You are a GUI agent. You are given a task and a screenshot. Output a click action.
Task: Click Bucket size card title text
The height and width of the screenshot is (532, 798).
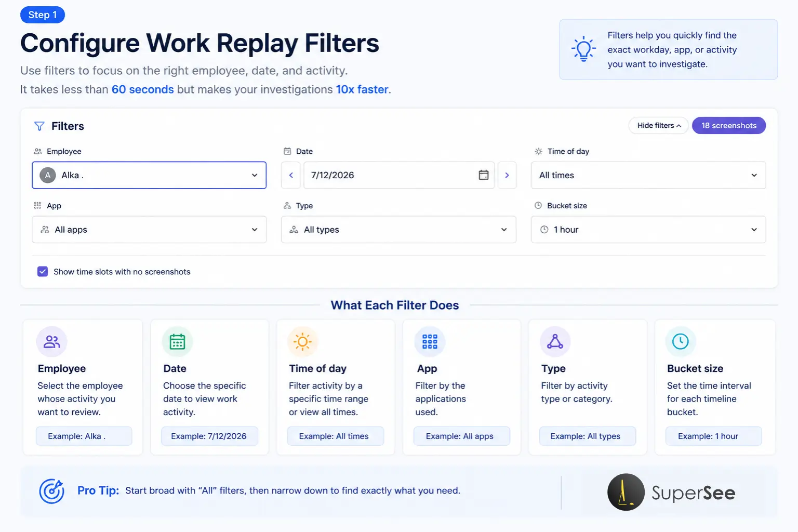click(695, 368)
